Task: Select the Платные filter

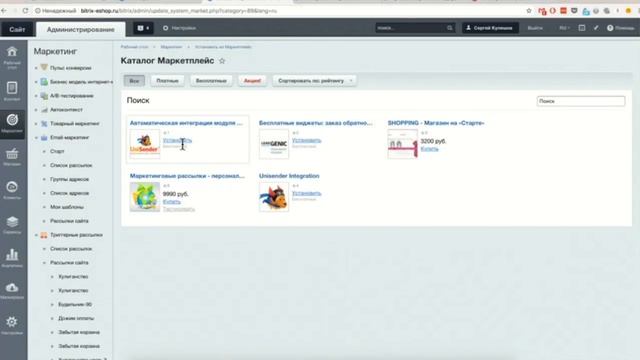Action: (x=167, y=81)
